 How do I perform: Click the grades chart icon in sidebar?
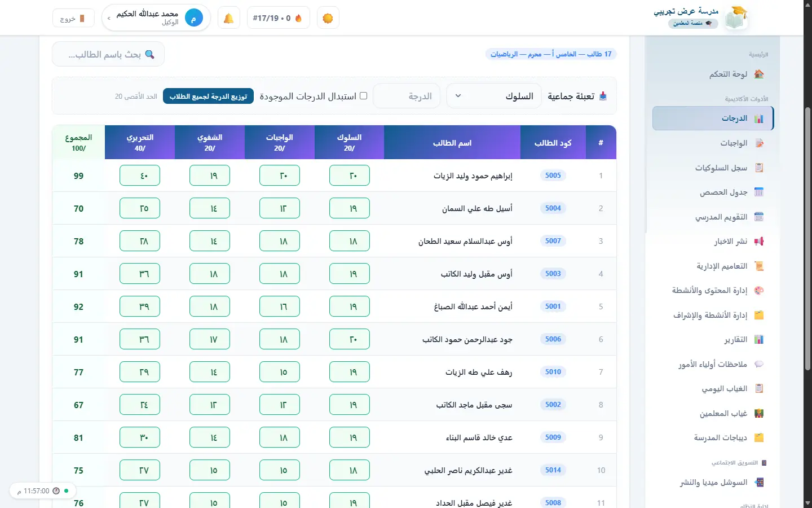[759, 119]
